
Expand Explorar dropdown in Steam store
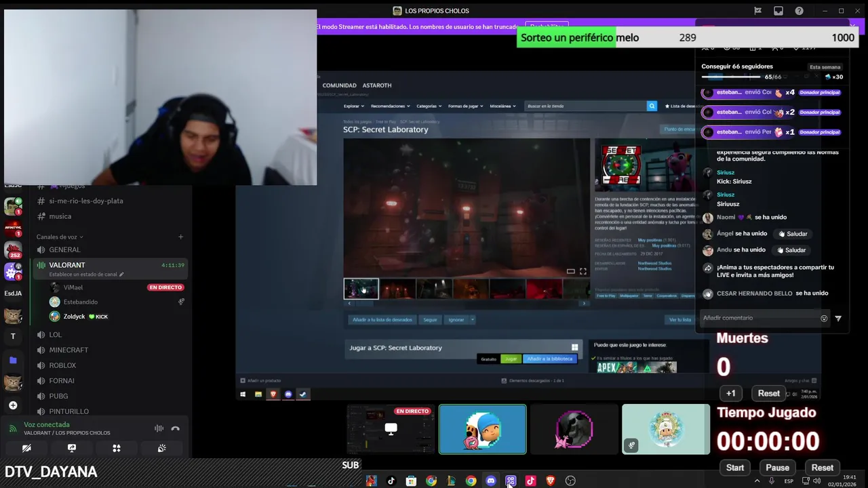tap(354, 106)
